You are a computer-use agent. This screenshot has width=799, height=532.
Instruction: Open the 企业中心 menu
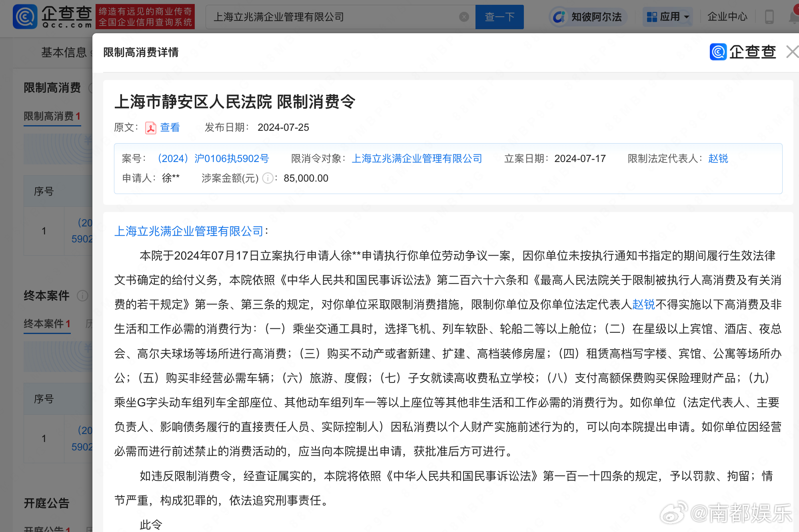(x=727, y=17)
